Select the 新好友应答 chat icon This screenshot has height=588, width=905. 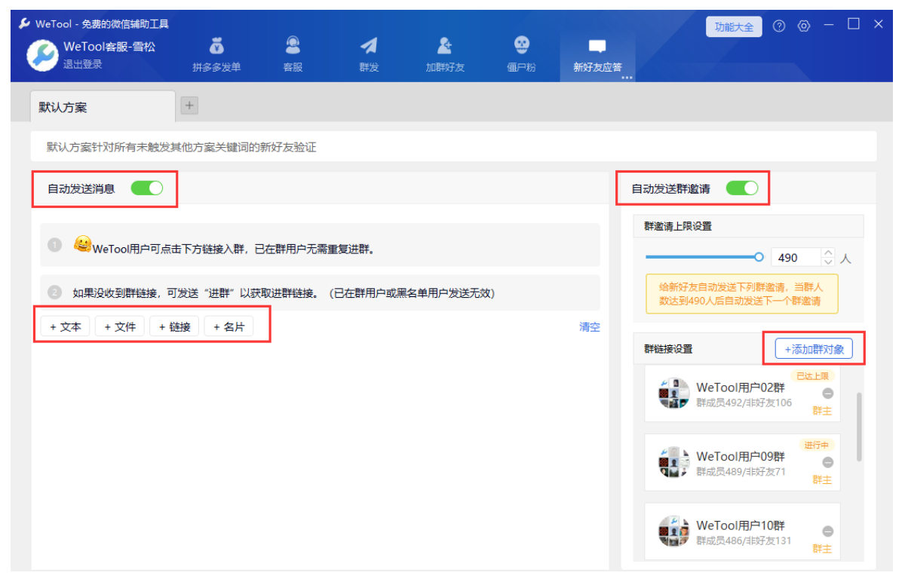tap(597, 47)
